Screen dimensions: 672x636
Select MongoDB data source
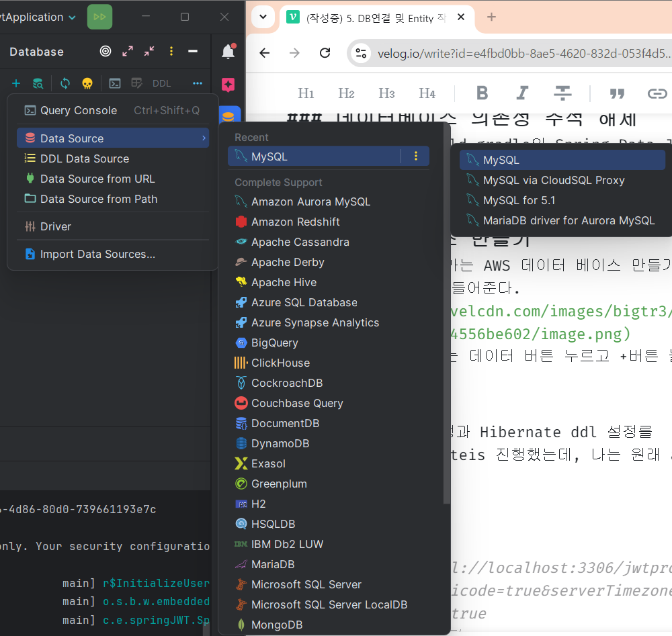pos(329,625)
